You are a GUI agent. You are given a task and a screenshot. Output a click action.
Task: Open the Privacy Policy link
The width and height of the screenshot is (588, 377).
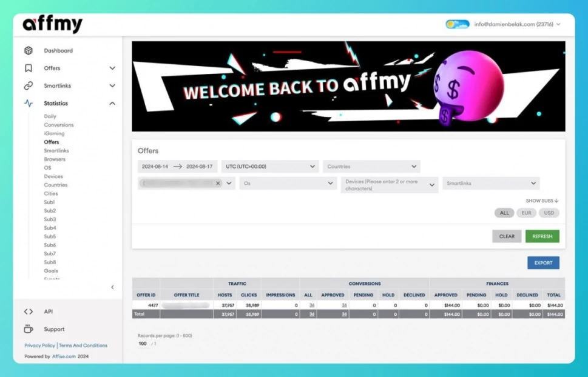40,345
